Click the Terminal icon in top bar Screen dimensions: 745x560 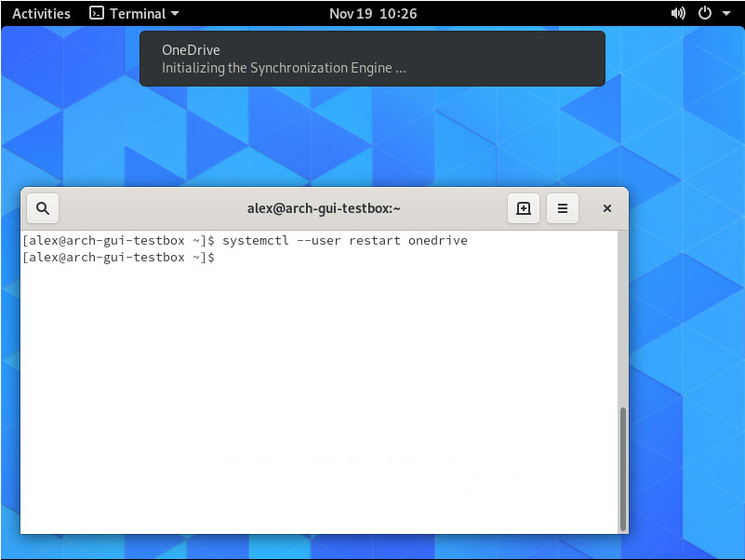click(97, 13)
